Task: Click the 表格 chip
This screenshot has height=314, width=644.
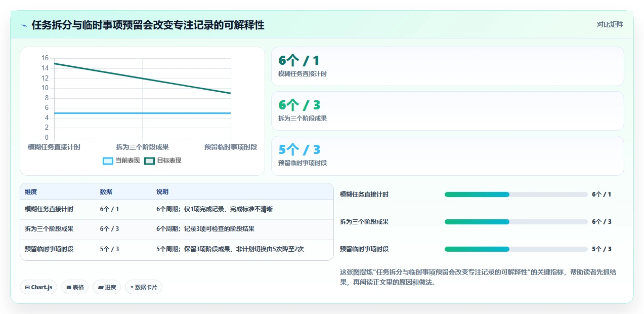Action: [x=75, y=287]
